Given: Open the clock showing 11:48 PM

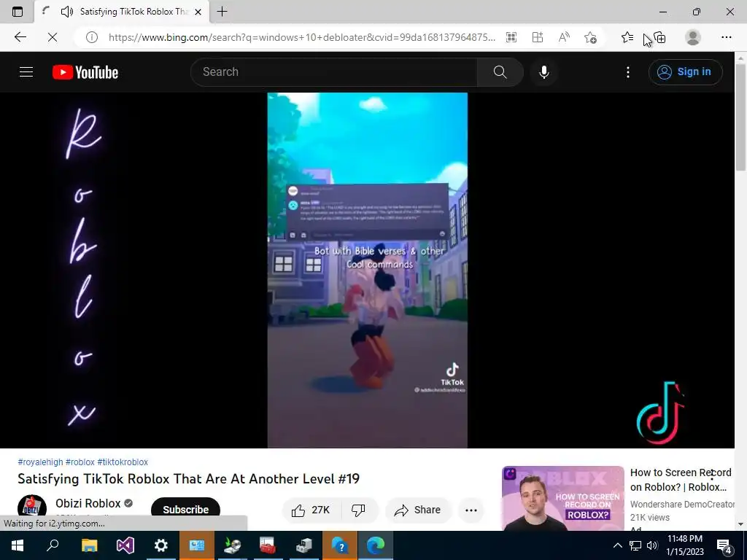Looking at the screenshot, I should click(684, 545).
